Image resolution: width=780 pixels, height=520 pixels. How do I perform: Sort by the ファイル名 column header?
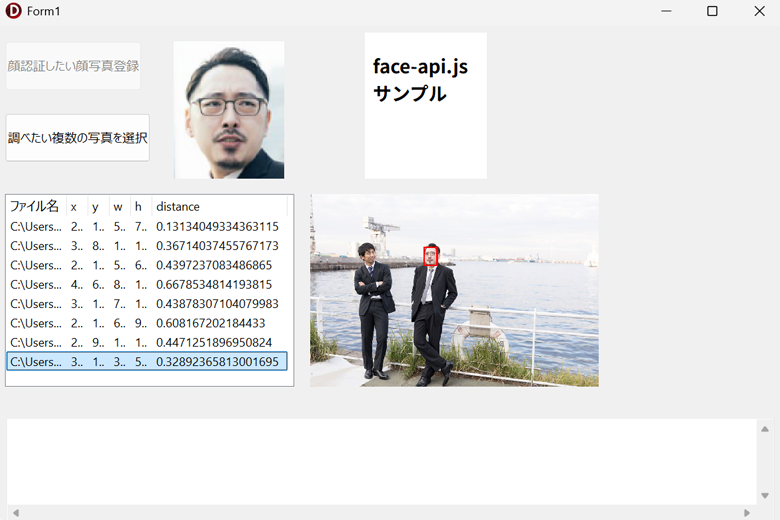36,207
